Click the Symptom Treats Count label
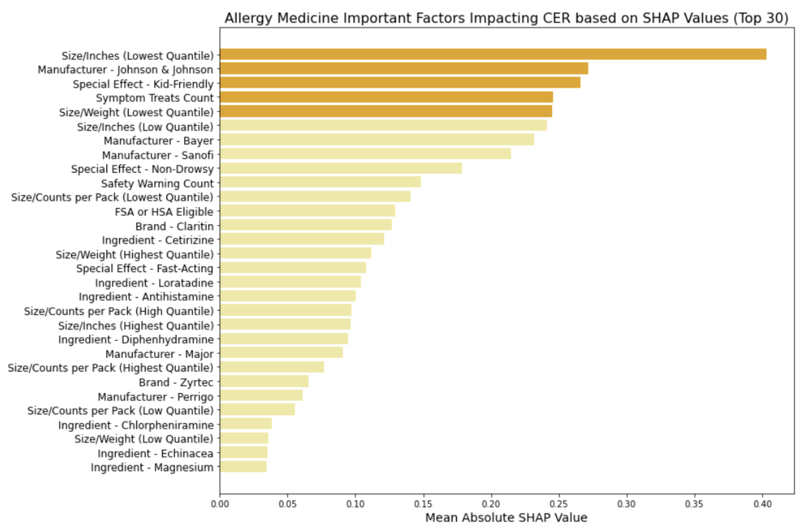803x532 pixels. [x=155, y=98]
